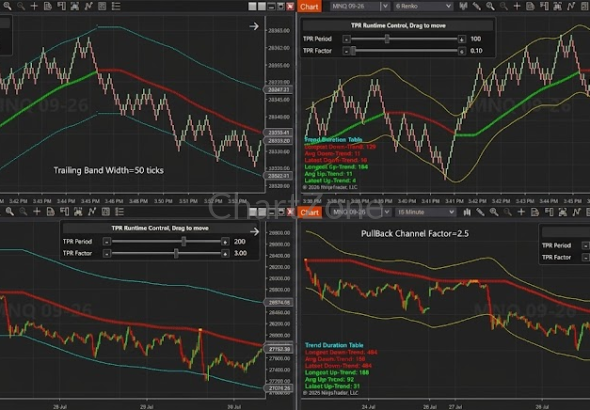Decrease TPR Period with minus button, top-right chart
The height and width of the screenshot is (410, 590).
pos(347,39)
